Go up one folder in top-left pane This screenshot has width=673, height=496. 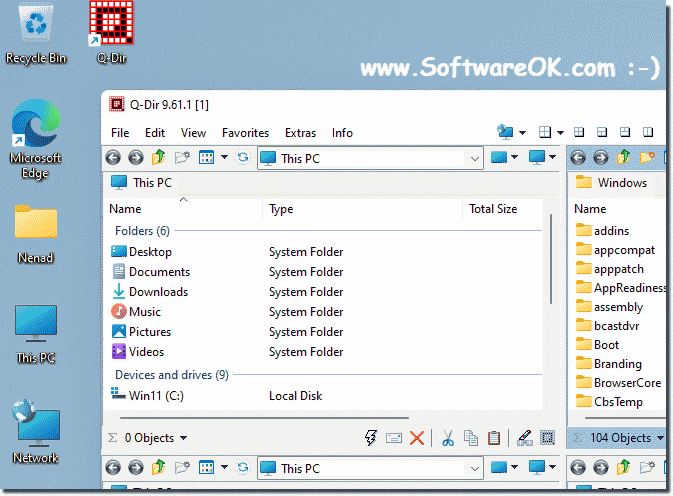pyautogui.click(x=158, y=157)
